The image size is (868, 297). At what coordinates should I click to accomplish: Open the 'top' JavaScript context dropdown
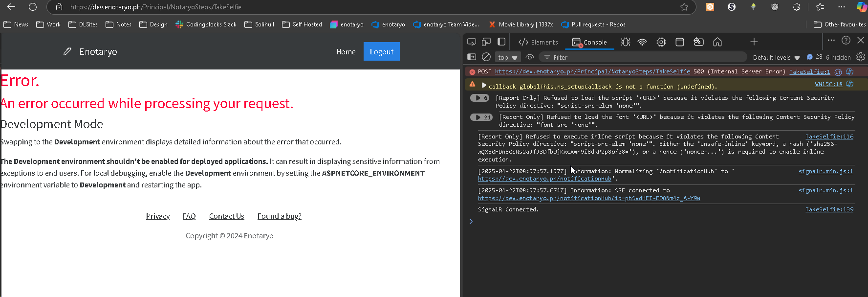[x=508, y=58]
